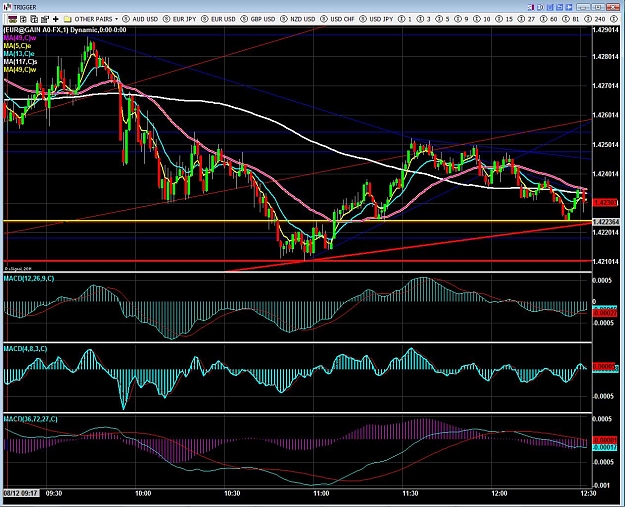Click the 1.422364 yellow line price label
625x507 pixels.
(x=605, y=222)
